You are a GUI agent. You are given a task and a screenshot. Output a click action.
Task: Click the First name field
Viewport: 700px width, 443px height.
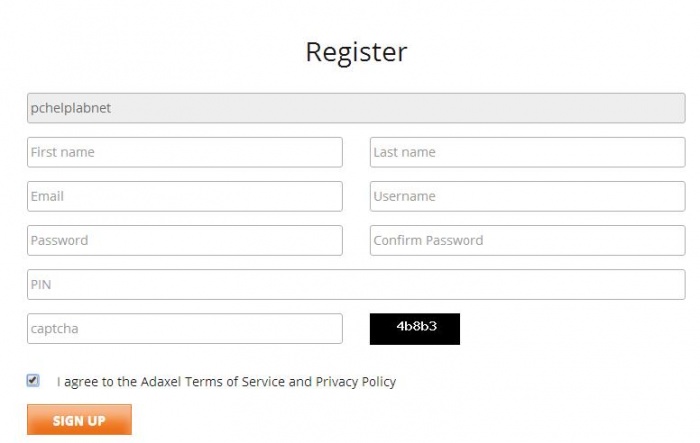click(185, 152)
